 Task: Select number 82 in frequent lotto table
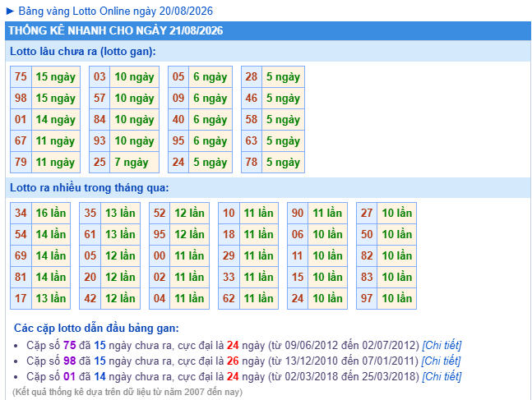(x=367, y=255)
